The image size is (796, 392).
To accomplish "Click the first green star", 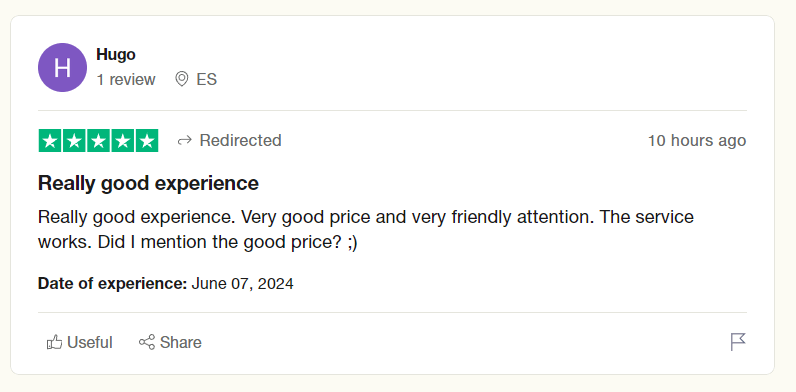I will coord(50,141).
